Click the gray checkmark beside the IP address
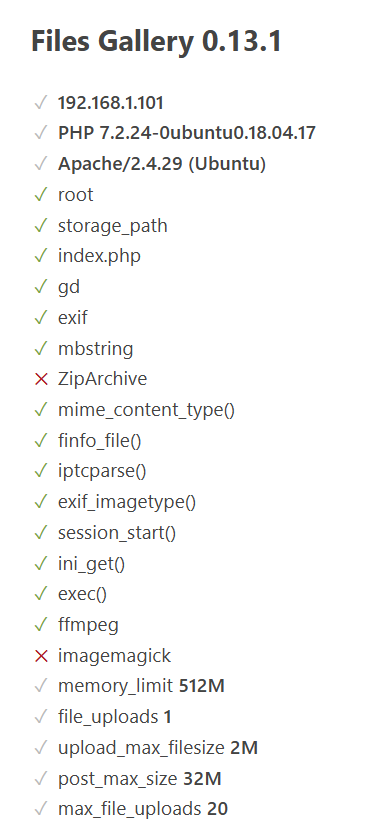The width and height of the screenshot is (386, 839). (x=41, y=103)
